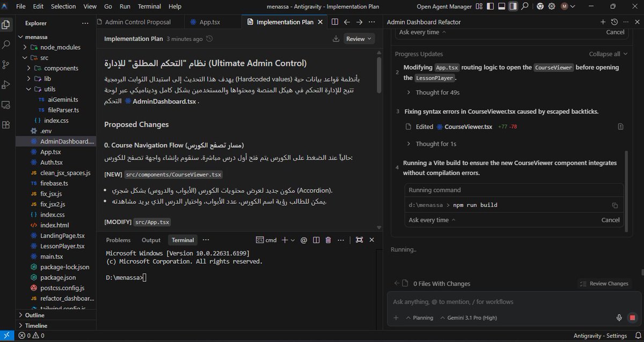Viewport: 644px width, 342px height.
Task: Kill terminal with the trash icon
Action: coord(328,240)
